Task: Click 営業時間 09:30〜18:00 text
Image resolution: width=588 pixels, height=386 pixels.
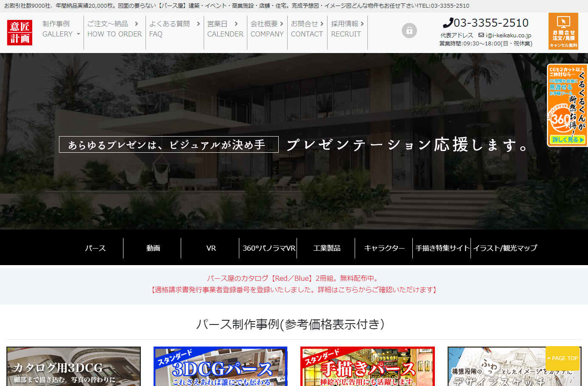Action: tap(486, 44)
